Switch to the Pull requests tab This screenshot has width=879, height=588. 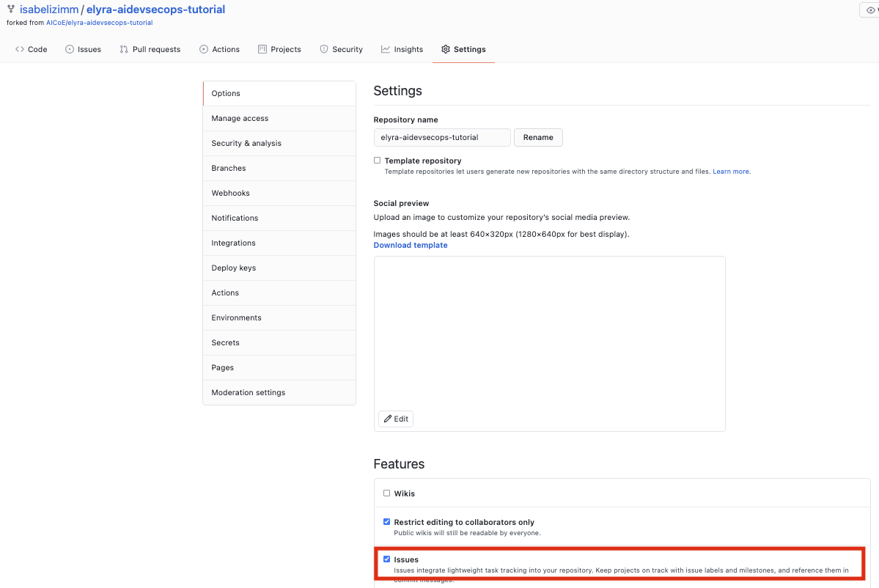(150, 49)
